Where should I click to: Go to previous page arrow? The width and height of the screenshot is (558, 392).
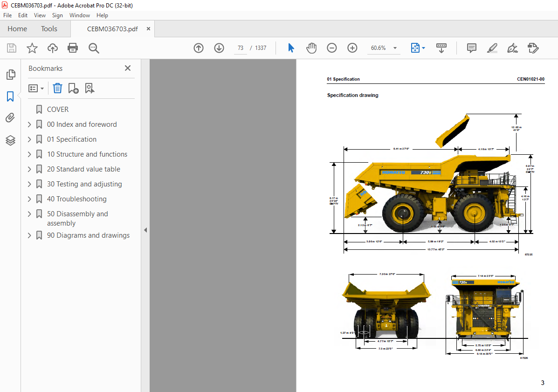199,48
